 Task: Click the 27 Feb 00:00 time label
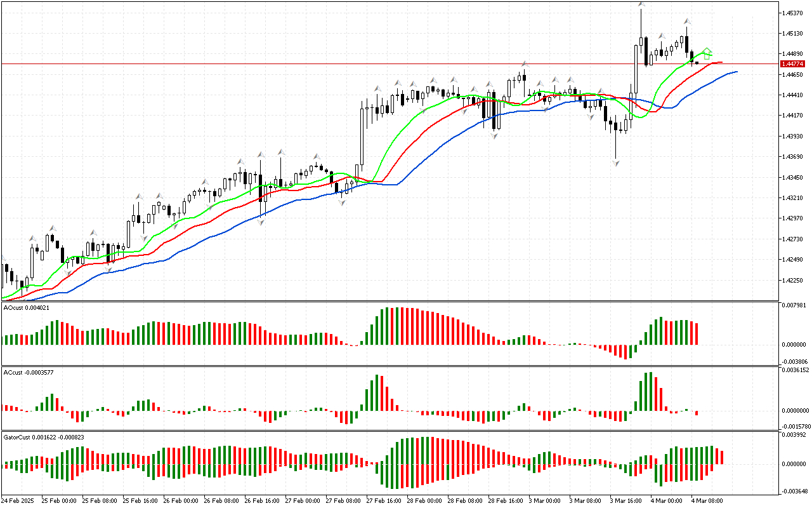[x=303, y=500]
